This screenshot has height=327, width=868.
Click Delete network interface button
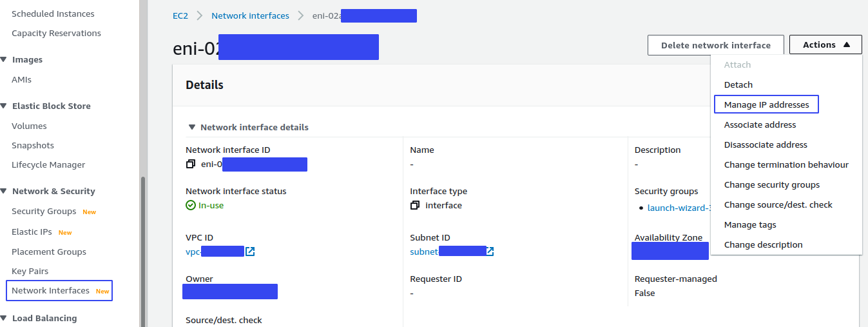pyautogui.click(x=716, y=45)
